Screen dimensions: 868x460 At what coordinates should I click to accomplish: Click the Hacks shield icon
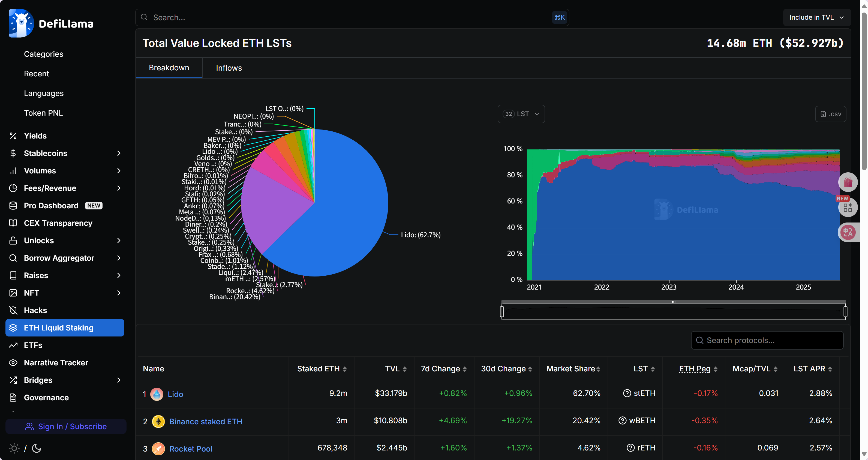click(13, 310)
